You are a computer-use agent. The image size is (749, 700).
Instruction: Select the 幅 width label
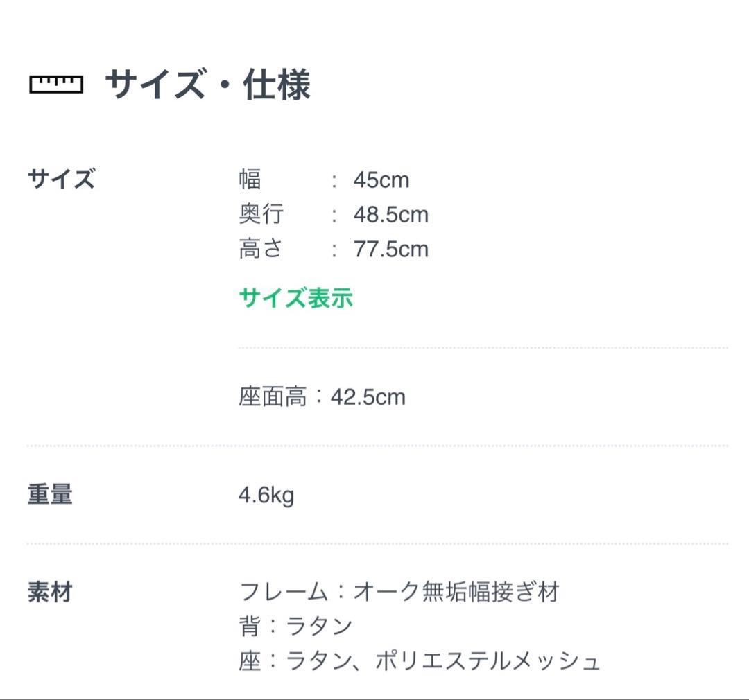(250, 180)
